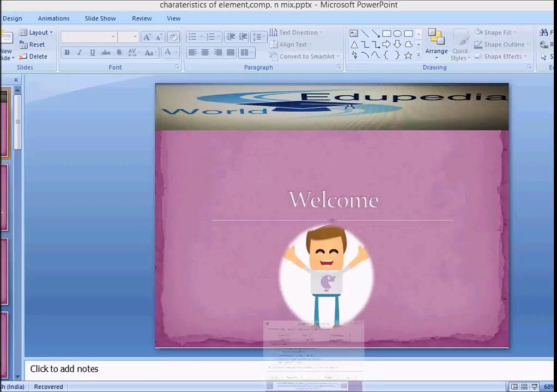This screenshot has width=557, height=392.
Task: Select the Text Box shape
Action: coord(354,34)
